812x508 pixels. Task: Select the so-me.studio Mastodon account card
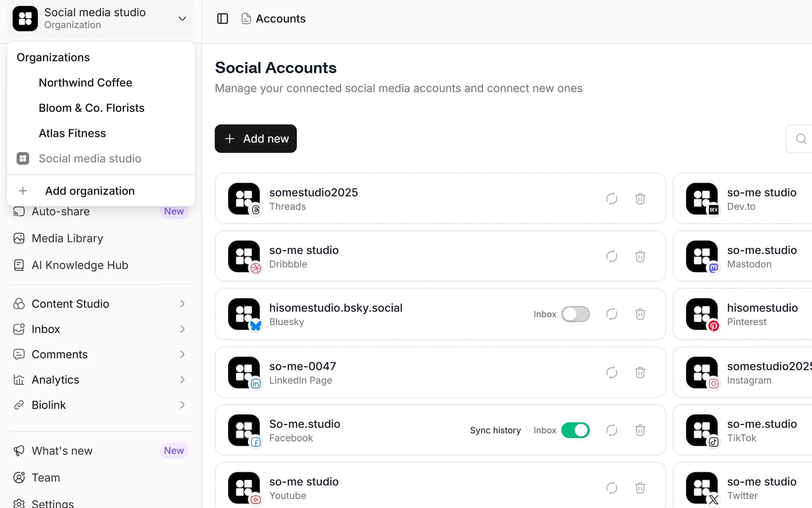743,256
